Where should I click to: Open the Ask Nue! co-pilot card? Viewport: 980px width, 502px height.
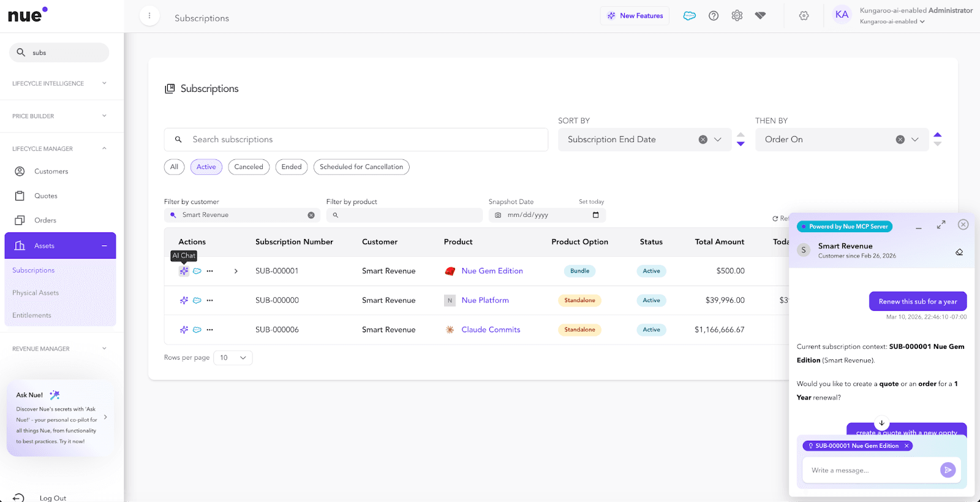tap(60, 417)
